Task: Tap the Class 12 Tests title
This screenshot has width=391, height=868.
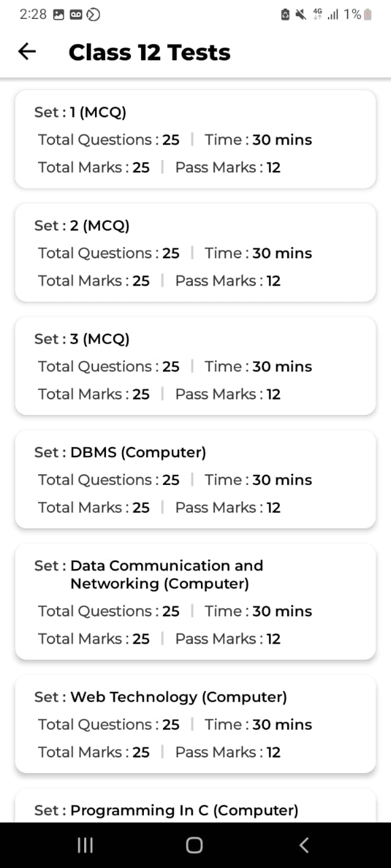Action: 149,52
